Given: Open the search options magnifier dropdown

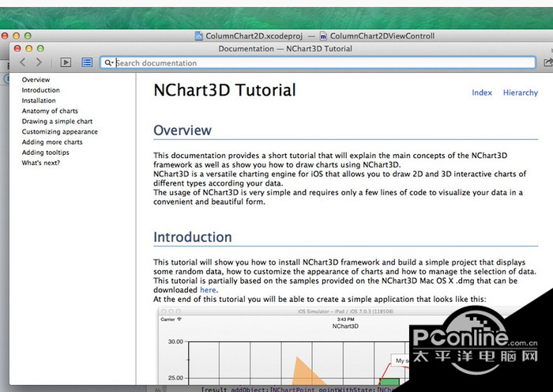Looking at the screenshot, I should [x=109, y=62].
